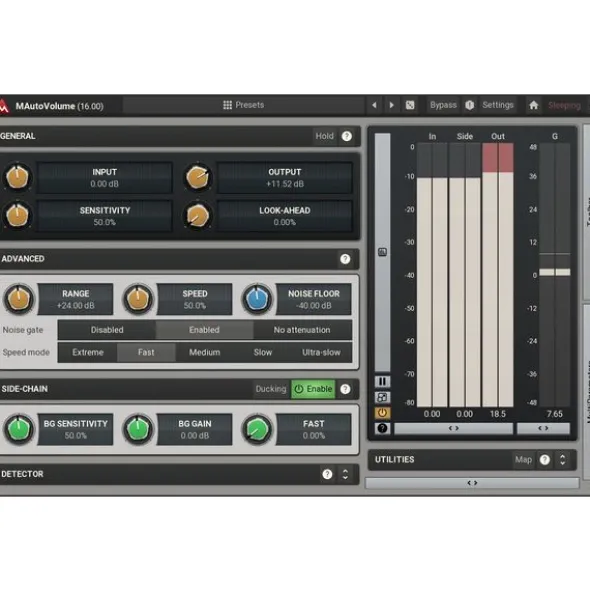590x591 pixels.
Task: Click the small icon on the vertical time-graph strip
Action: 382,252
